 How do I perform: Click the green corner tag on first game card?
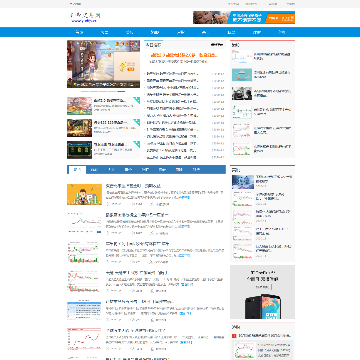pyautogui.click(x=137, y=99)
